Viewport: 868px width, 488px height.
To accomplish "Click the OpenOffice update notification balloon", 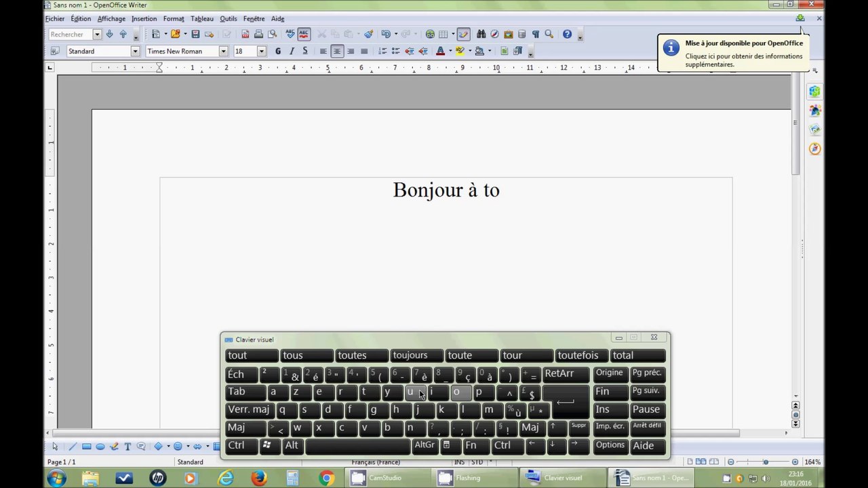I will click(733, 53).
